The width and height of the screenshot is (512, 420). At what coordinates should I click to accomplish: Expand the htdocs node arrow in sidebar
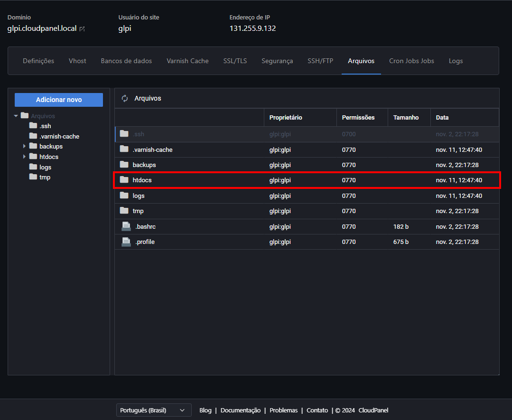coord(25,157)
